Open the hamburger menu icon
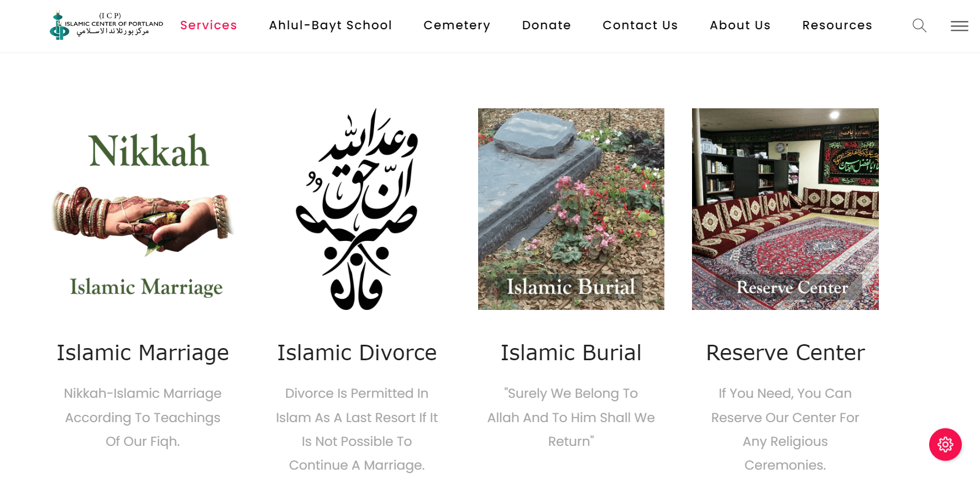 (959, 26)
